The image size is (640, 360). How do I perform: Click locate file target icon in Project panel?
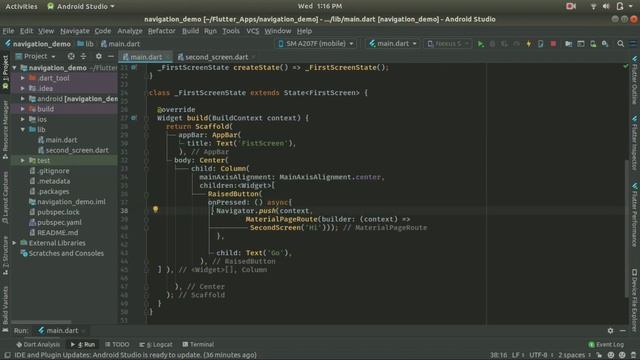(71, 56)
